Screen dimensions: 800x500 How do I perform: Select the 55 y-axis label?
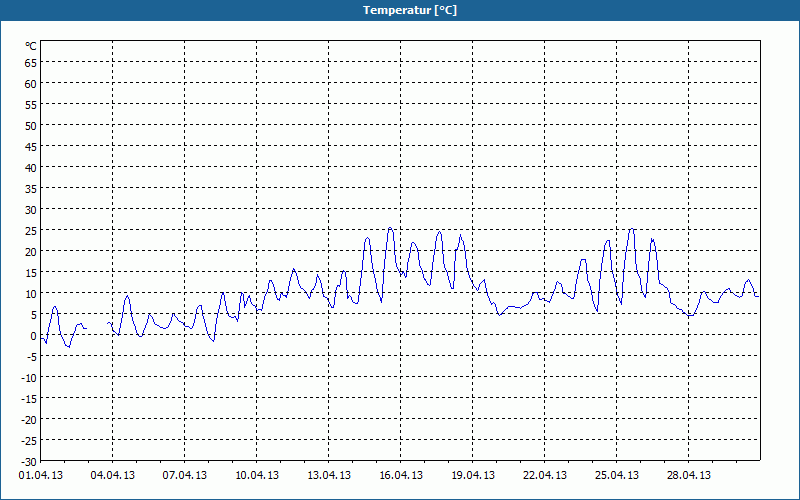tap(31, 105)
